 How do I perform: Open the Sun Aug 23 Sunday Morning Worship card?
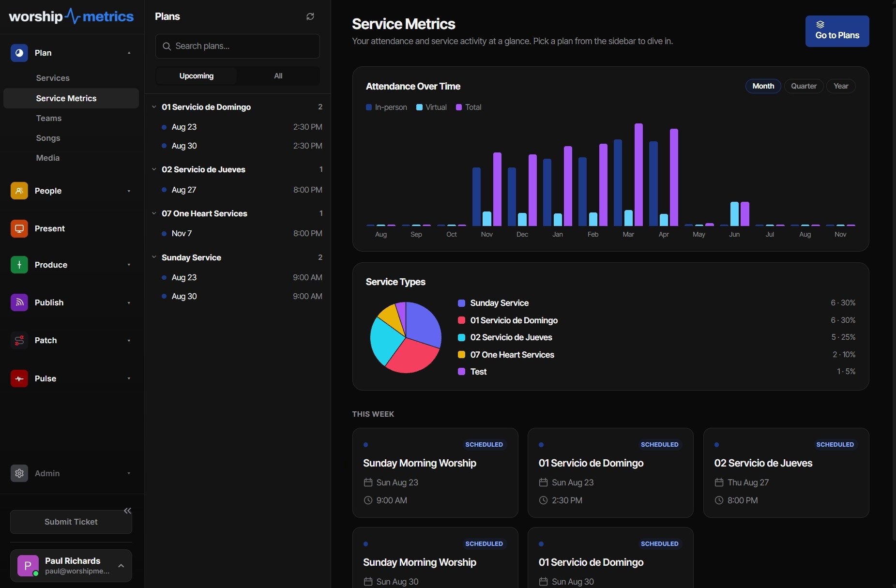click(x=435, y=473)
